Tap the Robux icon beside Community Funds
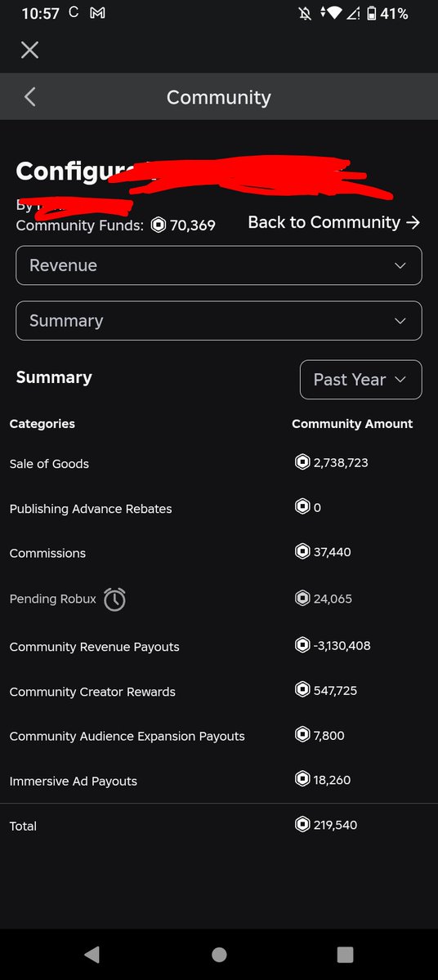Image resolution: width=438 pixels, height=980 pixels. [x=159, y=225]
